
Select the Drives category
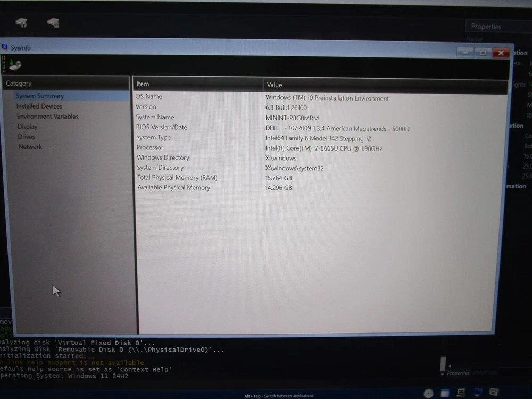[x=27, y=137]
